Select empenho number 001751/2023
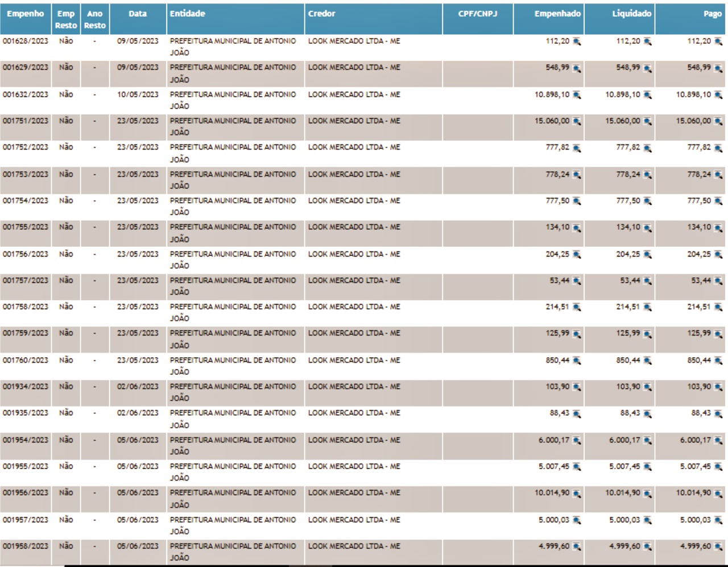 (26, 121)
